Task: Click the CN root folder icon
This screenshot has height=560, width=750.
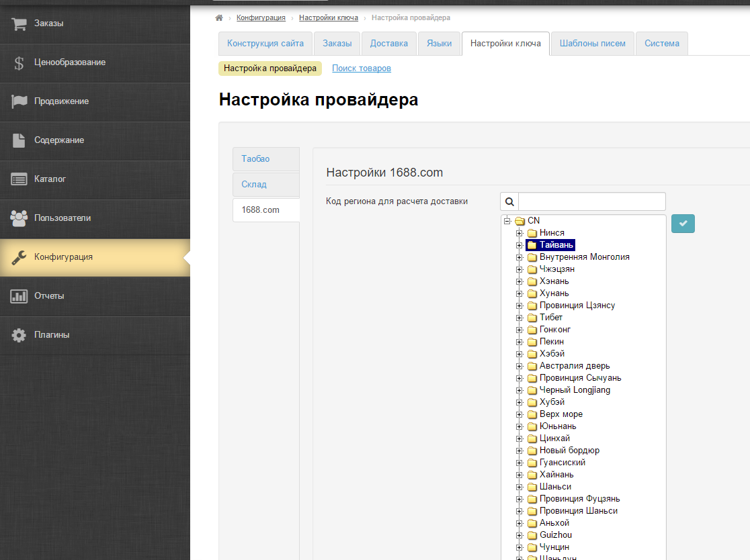Action: pyautogui.click(x=520, y=221)
